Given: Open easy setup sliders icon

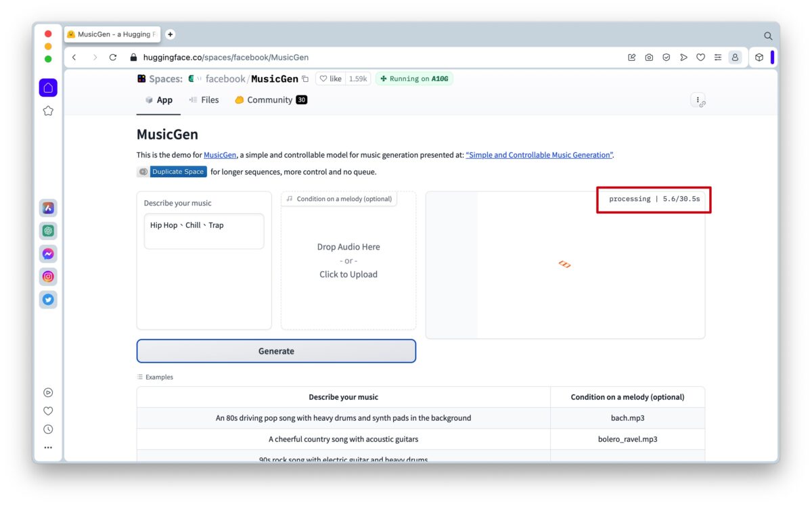Looking at the screenshot, I should pyautogui.click(x=718, y=57).
